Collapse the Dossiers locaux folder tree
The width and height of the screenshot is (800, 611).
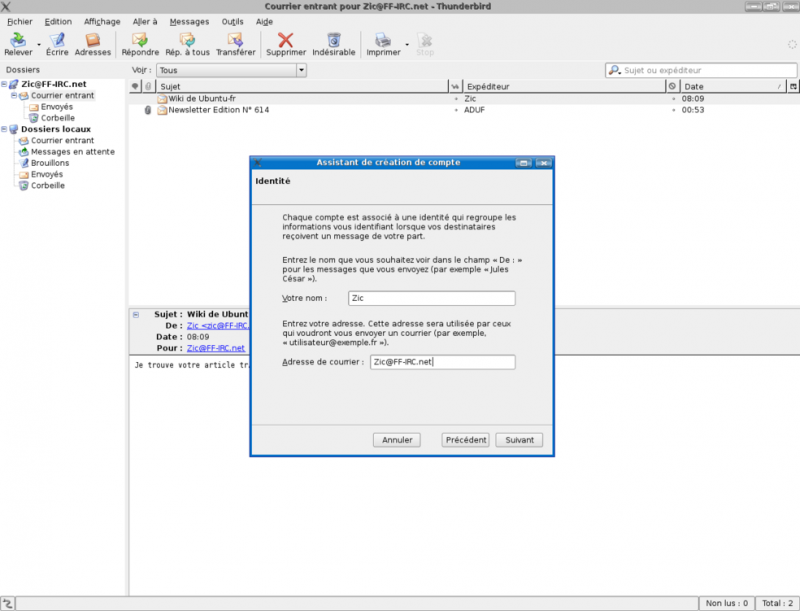[5, 129]
